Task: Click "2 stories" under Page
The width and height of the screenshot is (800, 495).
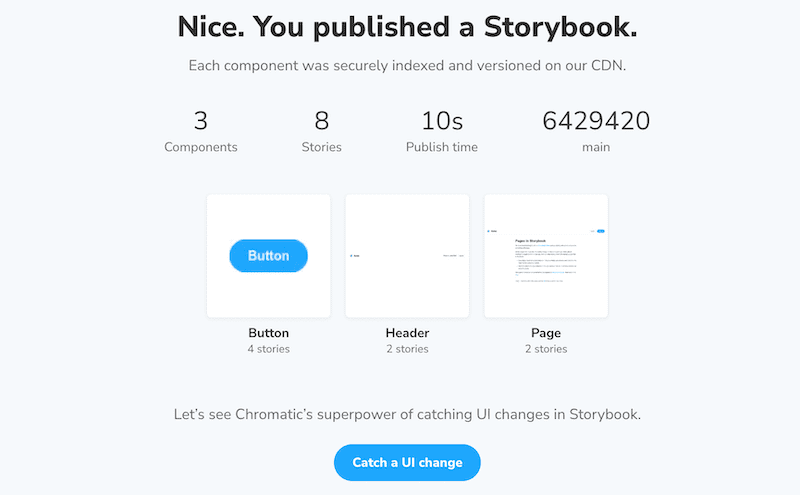Action: [546, 349]
